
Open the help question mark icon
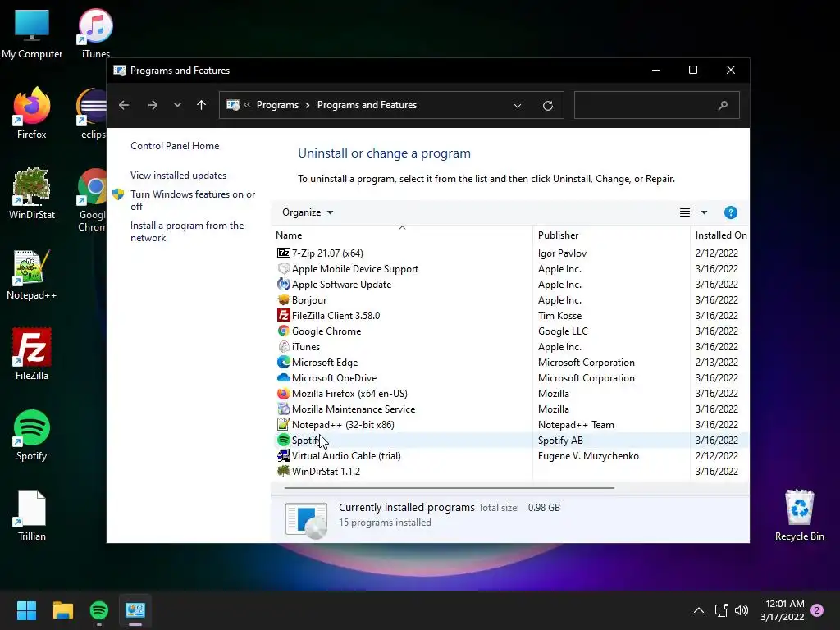(x=730, y=212)
